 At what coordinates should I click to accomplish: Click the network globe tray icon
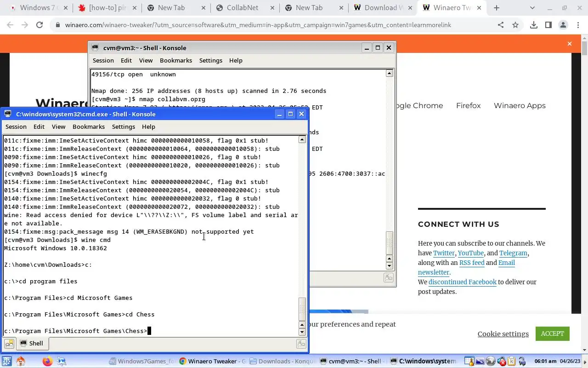[490, 361]
